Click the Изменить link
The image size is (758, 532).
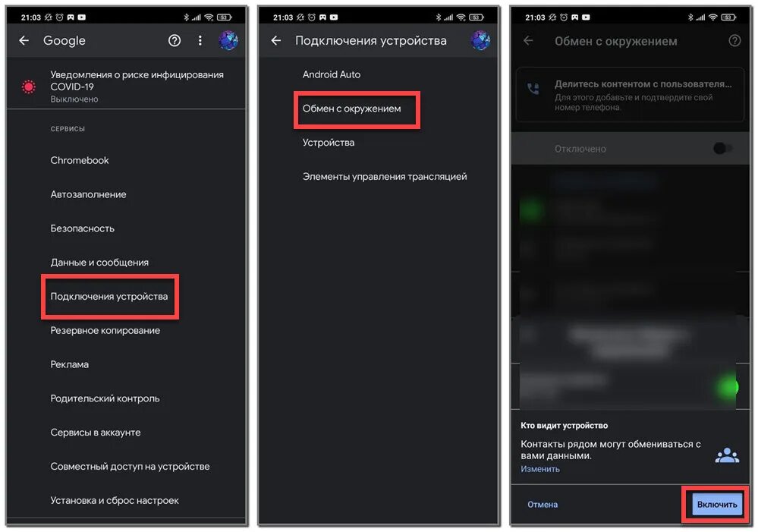540,469
